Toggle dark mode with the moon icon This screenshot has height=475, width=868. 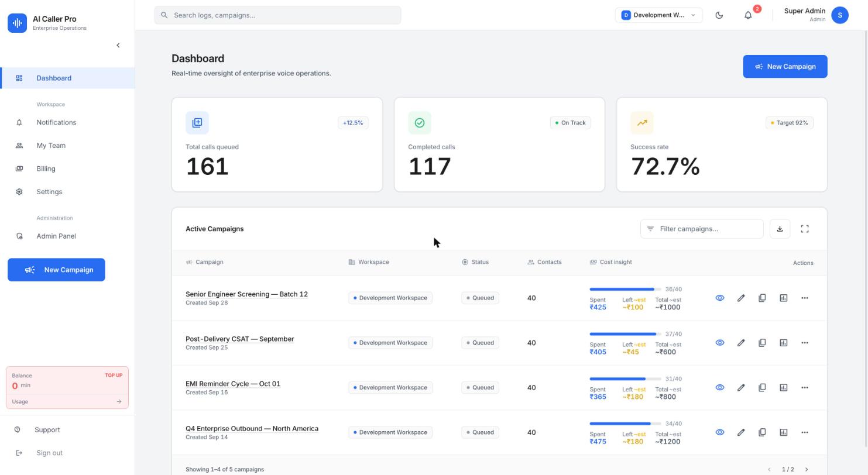point(719,15)
